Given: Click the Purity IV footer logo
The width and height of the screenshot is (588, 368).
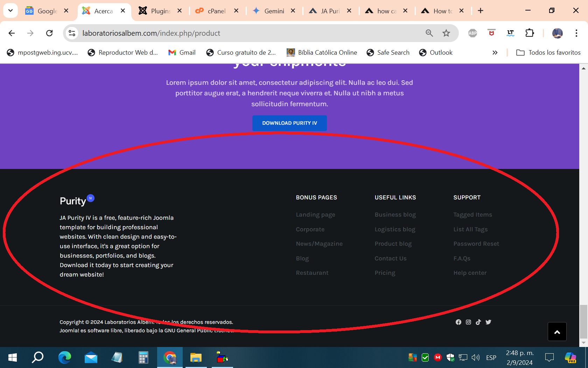Looking at the screenshot, I should [x=77, y=200].
